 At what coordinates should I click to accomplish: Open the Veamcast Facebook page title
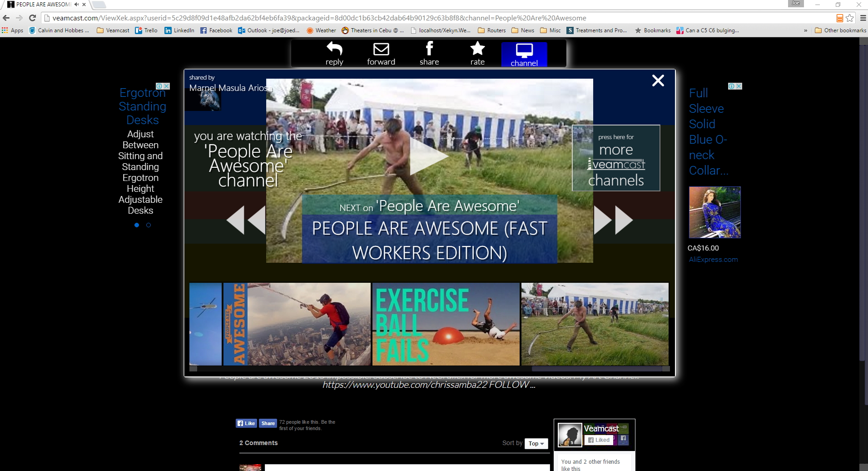[601, 429]
